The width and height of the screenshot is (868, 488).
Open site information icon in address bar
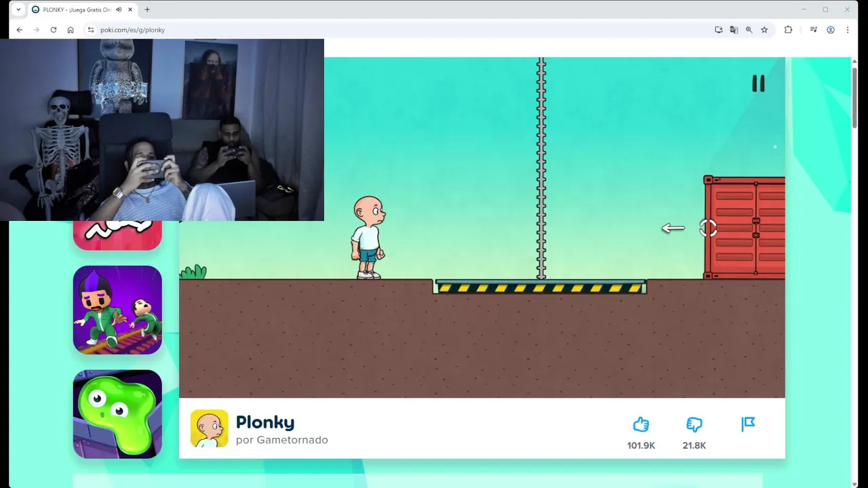tap(90, 30)
